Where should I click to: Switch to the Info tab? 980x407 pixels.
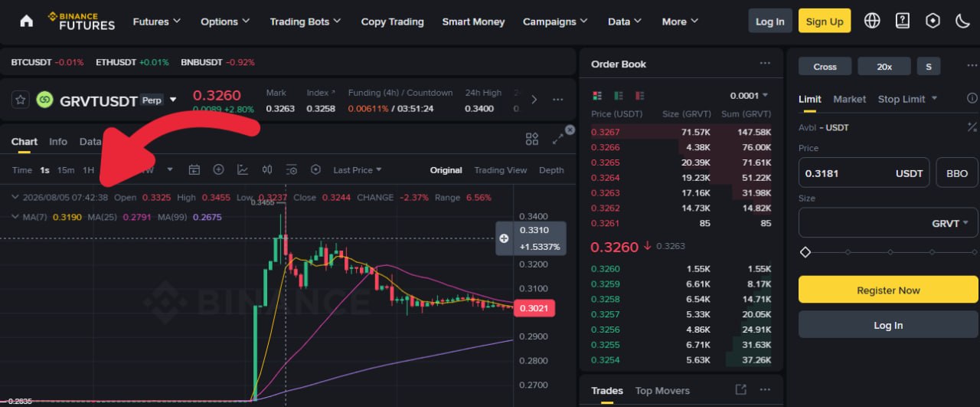(x=58, y=141)
